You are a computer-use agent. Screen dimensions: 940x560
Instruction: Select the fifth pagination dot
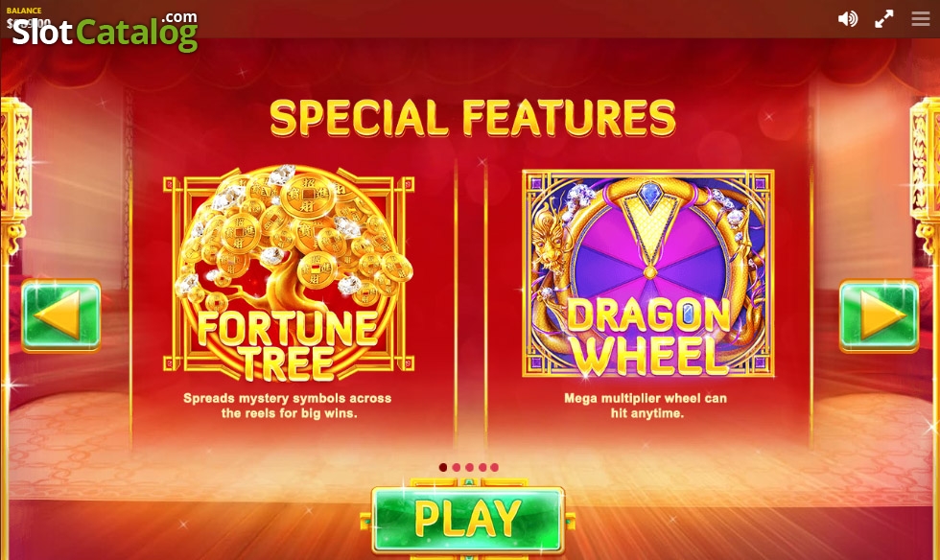point(495,467)
